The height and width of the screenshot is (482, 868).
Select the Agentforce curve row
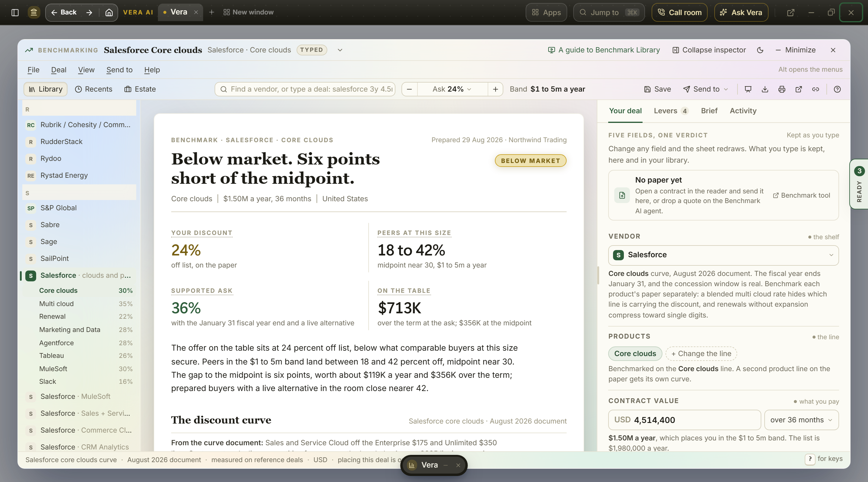86,343
